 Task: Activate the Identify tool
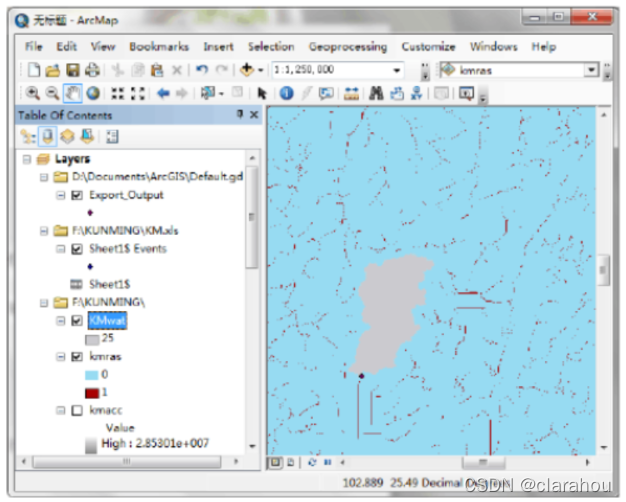click(x=286, y=93)
